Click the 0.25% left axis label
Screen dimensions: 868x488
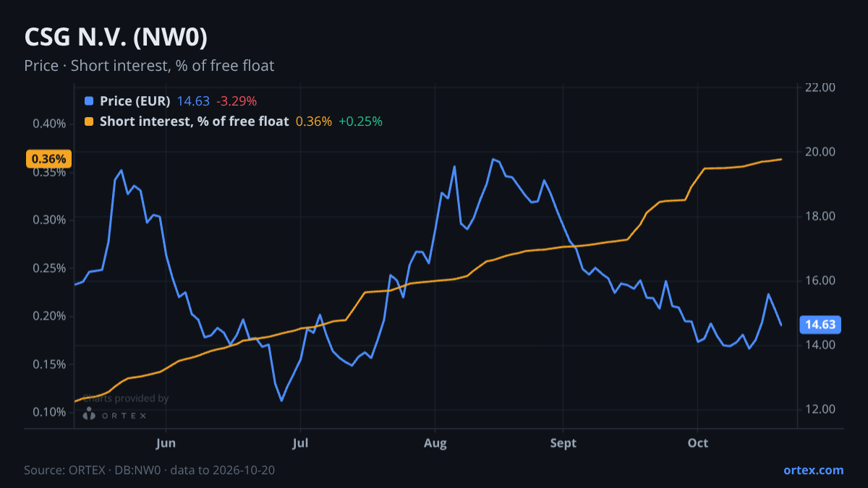click(x=49, y=268)
